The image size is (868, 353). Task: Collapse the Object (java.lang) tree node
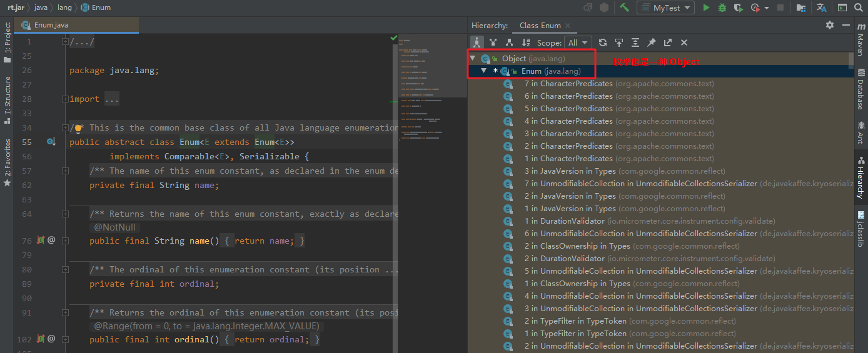[x=473, y=58]
